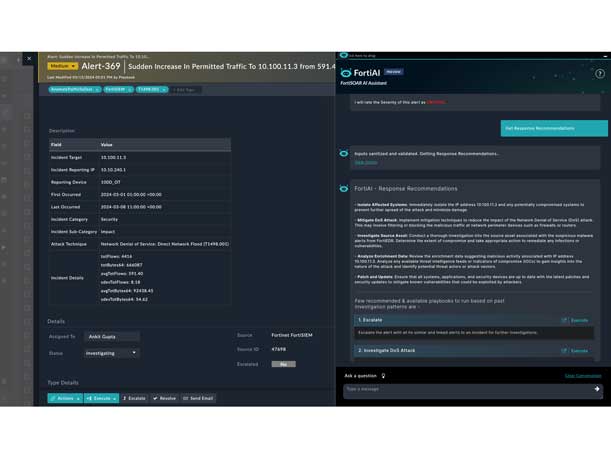Execute the Investigate DoS Attack playbook
Viewport: 611px width, 458px height.
pos(575,351)
